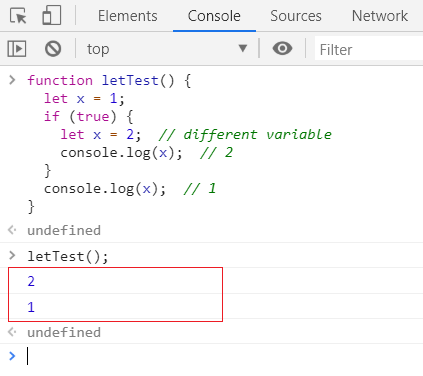Click the letTest(); command entry
This screenshot has height=376, width=423.
coord(68,256)
